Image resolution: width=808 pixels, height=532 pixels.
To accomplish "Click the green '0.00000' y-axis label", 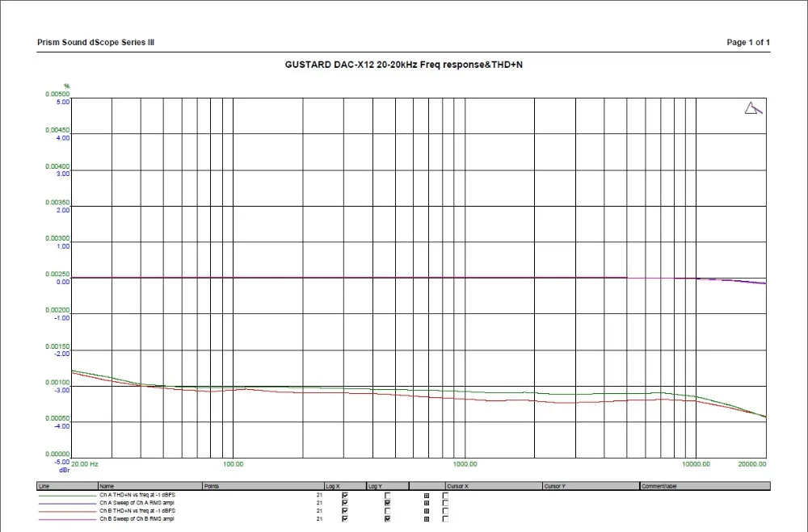I will pyautogui.click(x=57, y=455).
